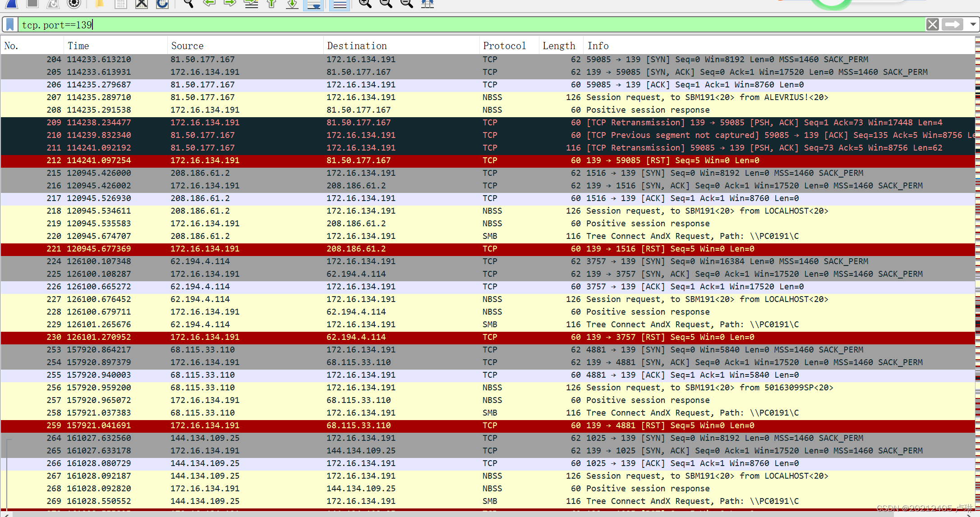Select packet 259 RST to 68.115.33.110

(488, 425)
